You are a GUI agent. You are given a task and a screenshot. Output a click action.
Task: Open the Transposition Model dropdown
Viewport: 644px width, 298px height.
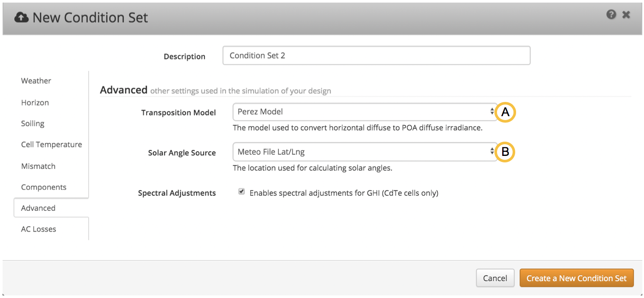(364, 112)
